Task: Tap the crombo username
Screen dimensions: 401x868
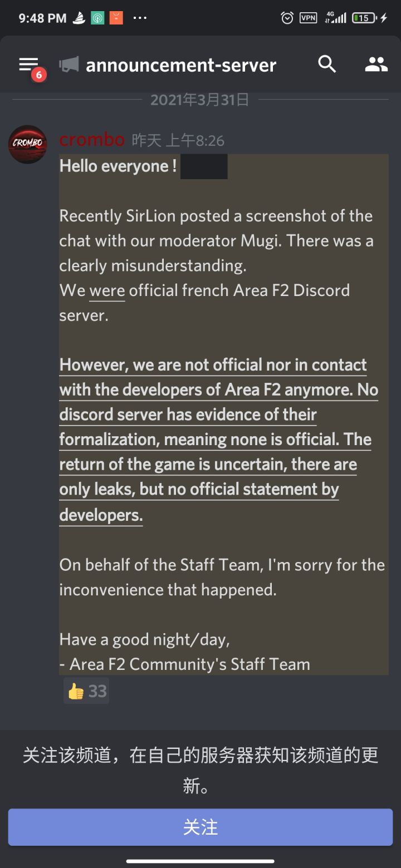Action: point(92,140)
